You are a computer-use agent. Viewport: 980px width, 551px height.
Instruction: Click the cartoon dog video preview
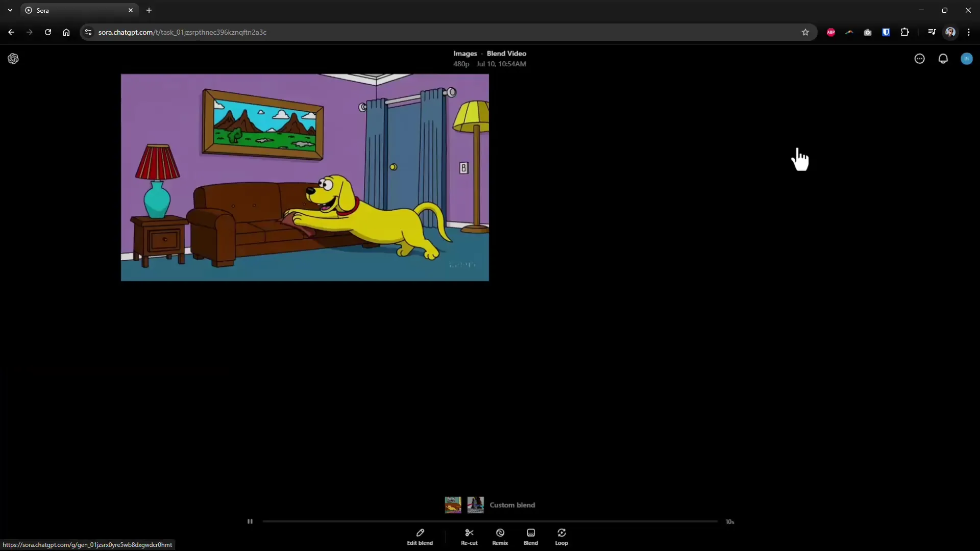[x=305, y=178]
